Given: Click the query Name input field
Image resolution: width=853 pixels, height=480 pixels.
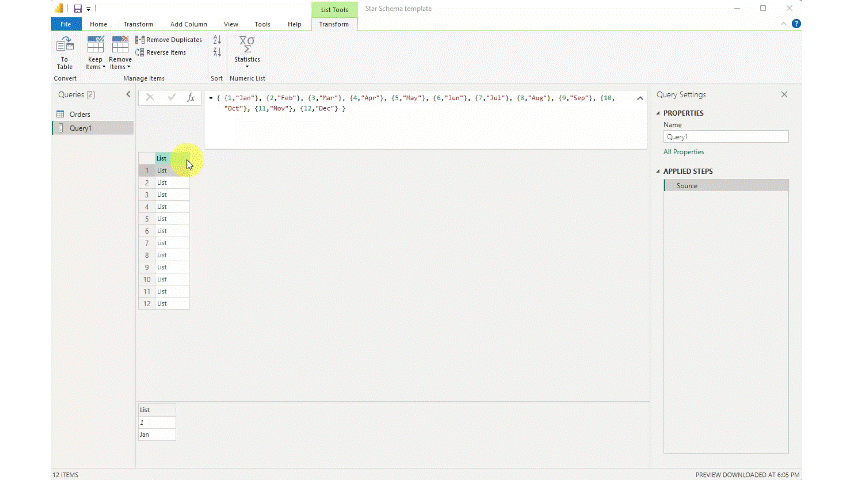Looking at the screenshot, I should (x=725, y=137).
